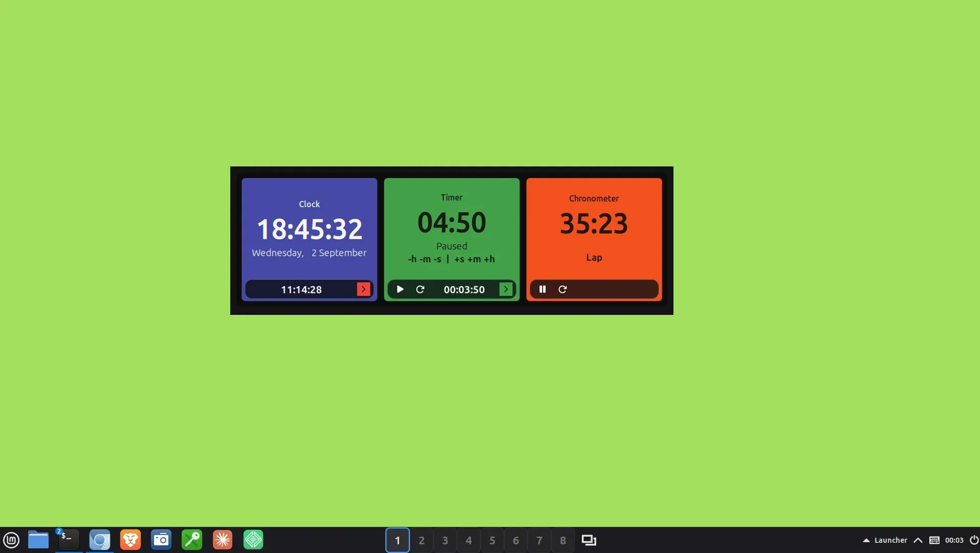Open the Launcher panel menu
Viewport: 980px width, 553px height.
[885, 540]
